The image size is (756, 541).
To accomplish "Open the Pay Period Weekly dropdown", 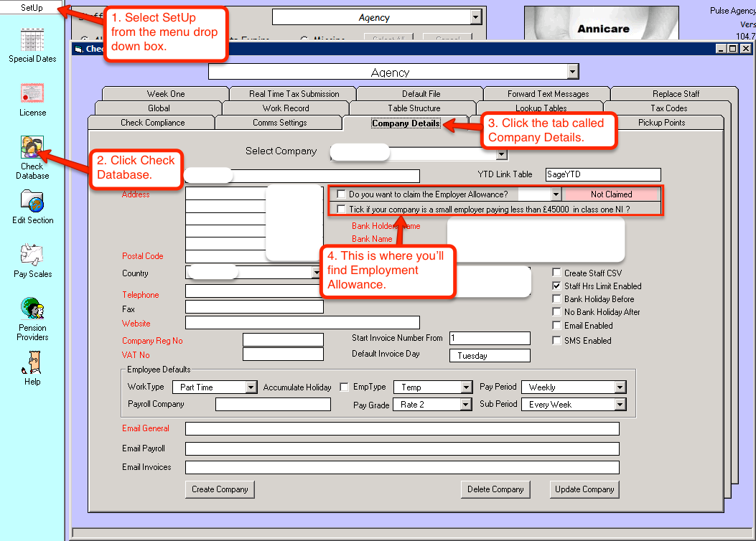I will tap(620, 387).
